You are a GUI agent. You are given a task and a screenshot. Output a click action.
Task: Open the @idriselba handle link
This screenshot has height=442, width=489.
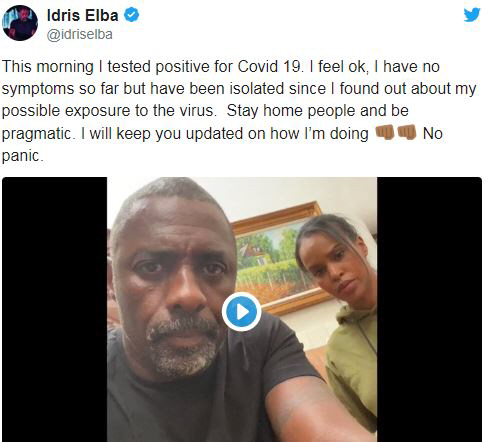(x=79, y=34)
